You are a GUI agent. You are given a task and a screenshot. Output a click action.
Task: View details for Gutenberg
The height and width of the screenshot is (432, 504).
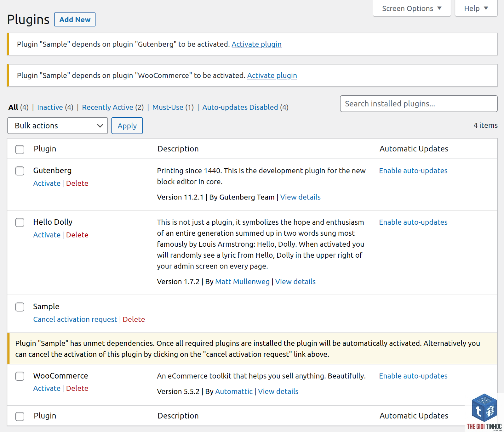300,197
